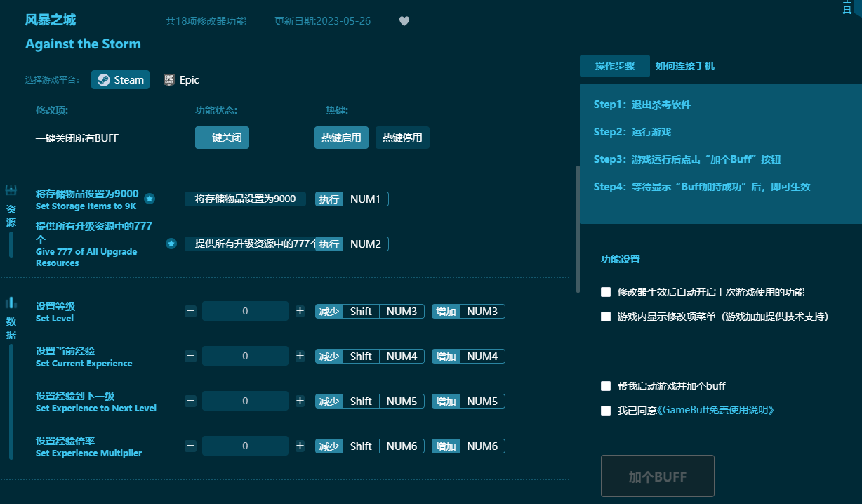Click the 功能设置 heading

(x=621, y=259)
